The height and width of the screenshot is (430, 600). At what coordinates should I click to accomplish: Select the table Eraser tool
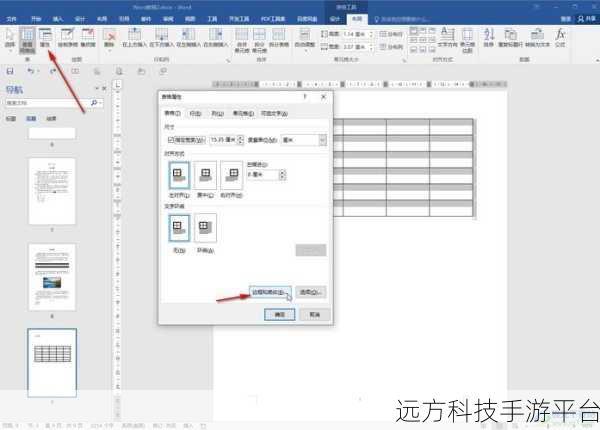[88, 38]
